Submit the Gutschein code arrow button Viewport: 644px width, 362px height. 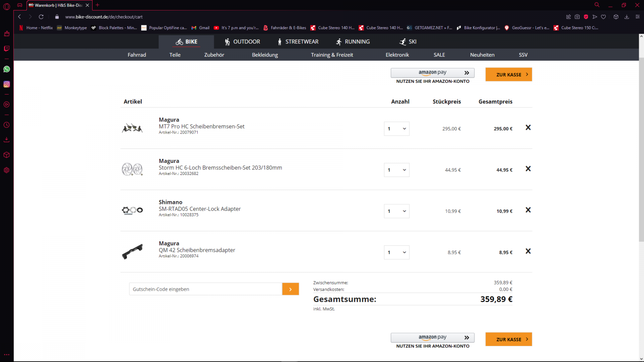point(291,289)
